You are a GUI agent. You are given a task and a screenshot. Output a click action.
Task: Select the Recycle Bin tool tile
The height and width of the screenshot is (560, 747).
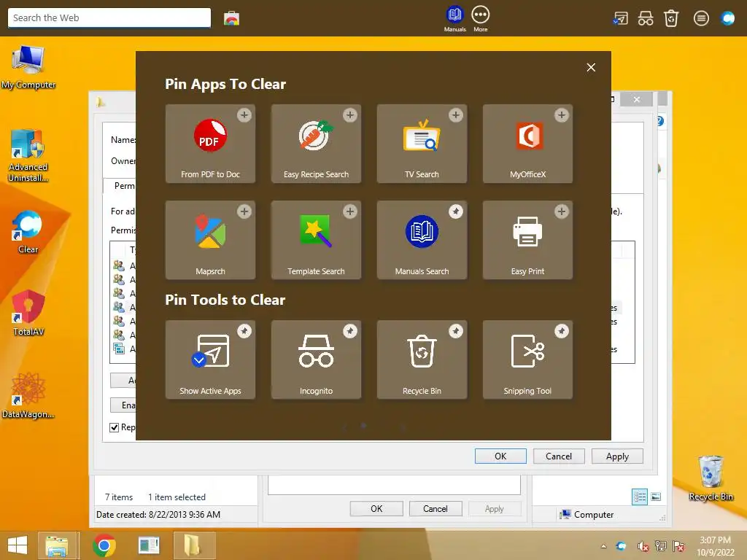(422, 359)
